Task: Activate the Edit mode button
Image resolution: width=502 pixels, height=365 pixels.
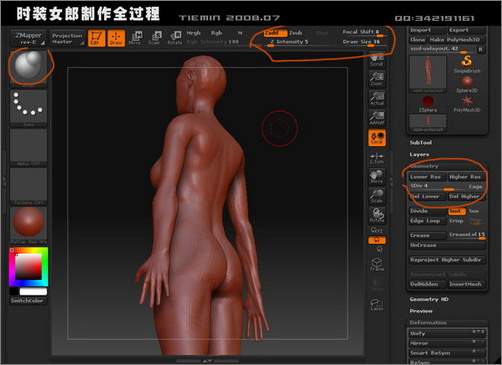Action: (x=97, y=38)
